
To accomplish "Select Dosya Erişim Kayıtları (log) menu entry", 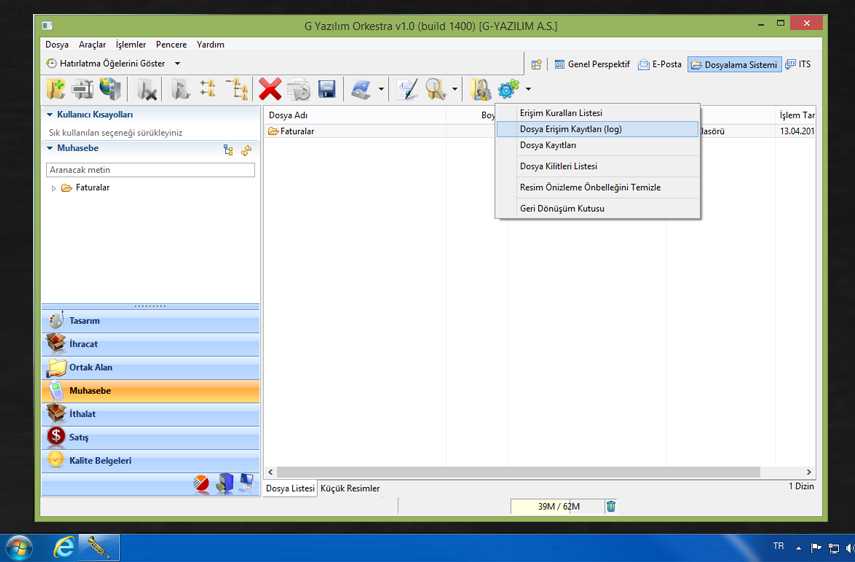I will pyautogui.click(x=571, y=129).
